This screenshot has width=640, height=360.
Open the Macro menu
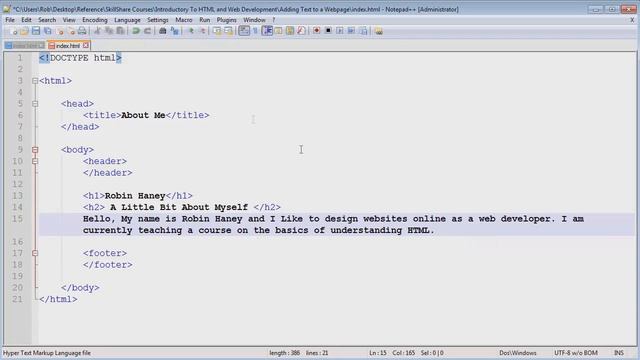[184, 20]
